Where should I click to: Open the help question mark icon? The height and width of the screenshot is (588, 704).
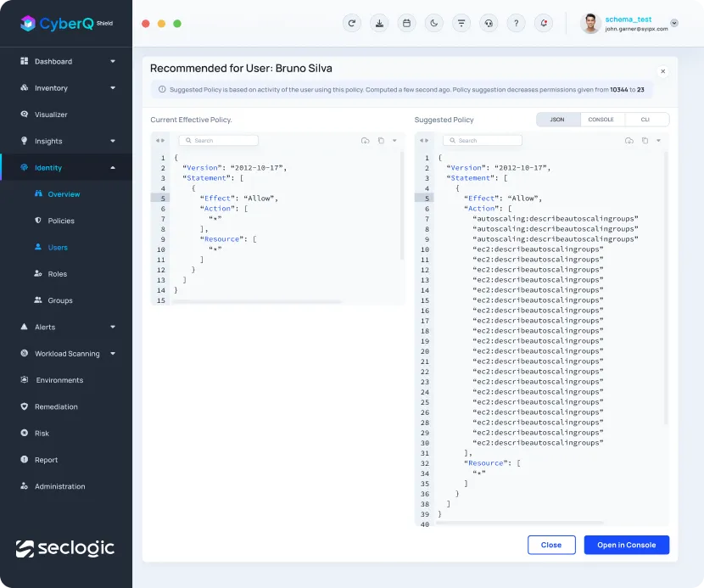(516, 24)
